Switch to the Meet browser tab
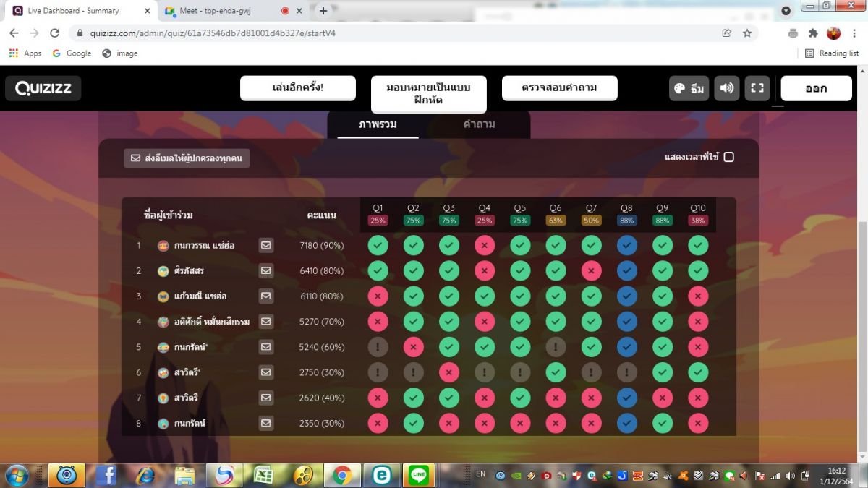This screenshot has width=868, height=488. [217, 11]
